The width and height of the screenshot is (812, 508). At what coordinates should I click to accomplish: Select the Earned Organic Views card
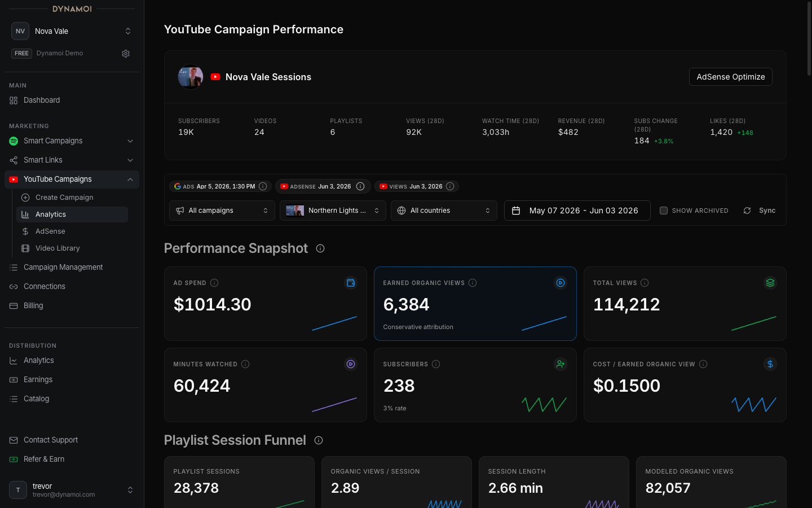pyautogui.click(x=475, y=304)
